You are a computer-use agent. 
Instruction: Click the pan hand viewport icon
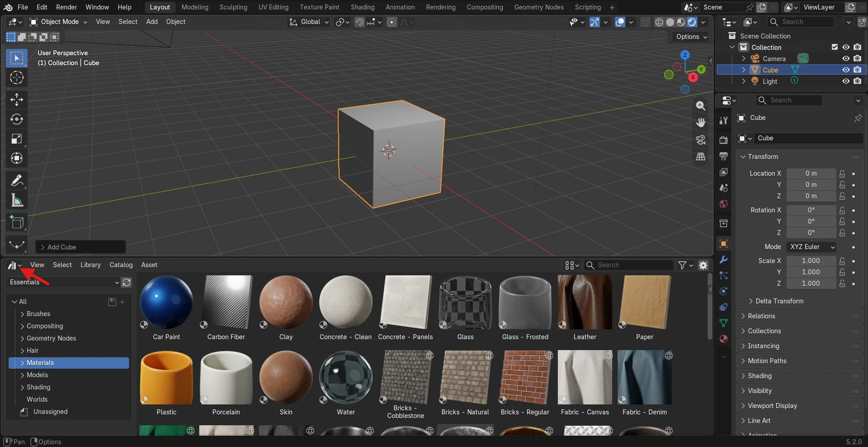pyautogui.click(x=700, y=123)
